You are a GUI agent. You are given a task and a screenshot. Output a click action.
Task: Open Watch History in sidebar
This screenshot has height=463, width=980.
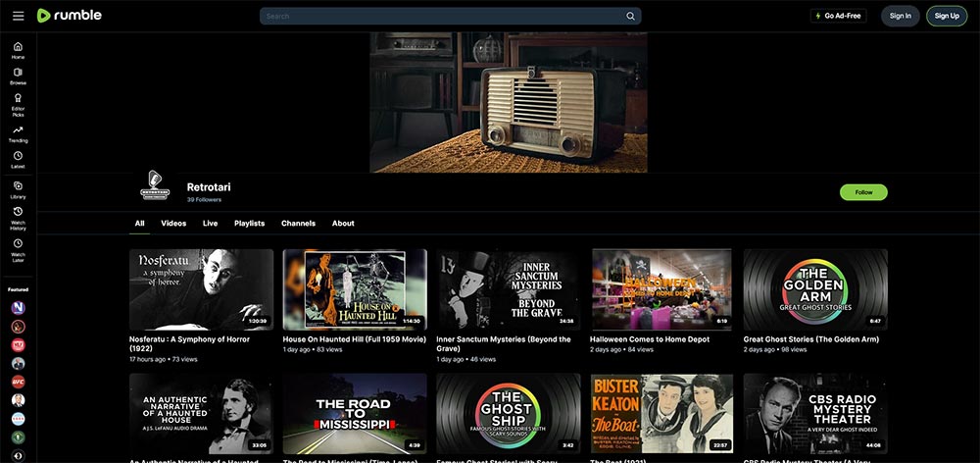[x=18, y=219]
